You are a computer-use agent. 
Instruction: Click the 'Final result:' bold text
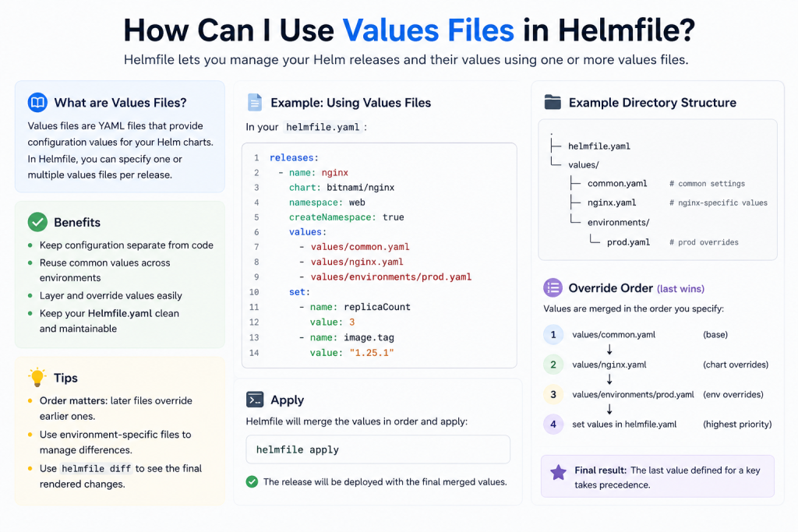pos(601,470)
